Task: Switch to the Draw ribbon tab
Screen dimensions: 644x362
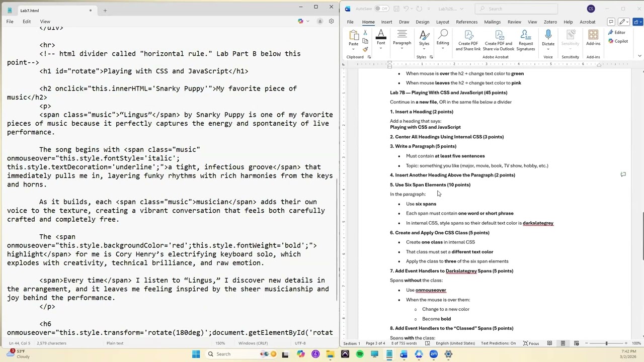Action: pos(404,22)
